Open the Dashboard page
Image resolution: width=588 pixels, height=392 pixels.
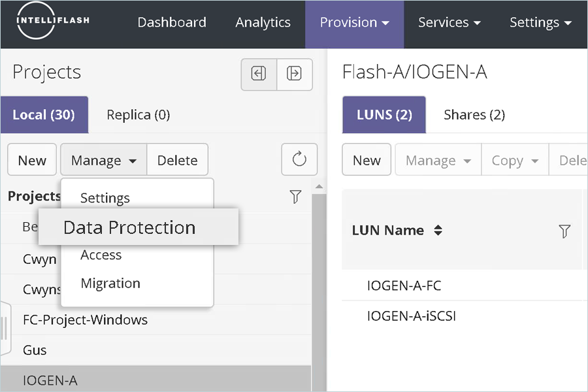(172, 22)
